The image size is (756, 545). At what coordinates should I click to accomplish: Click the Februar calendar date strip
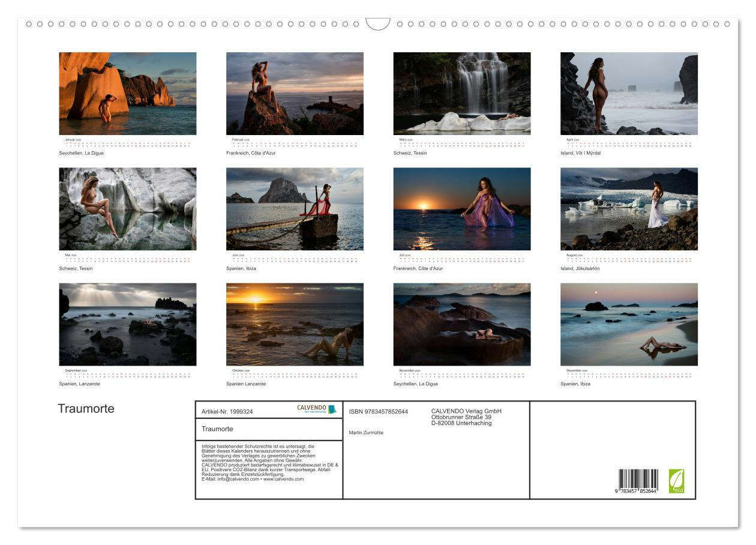click(295, 142)
